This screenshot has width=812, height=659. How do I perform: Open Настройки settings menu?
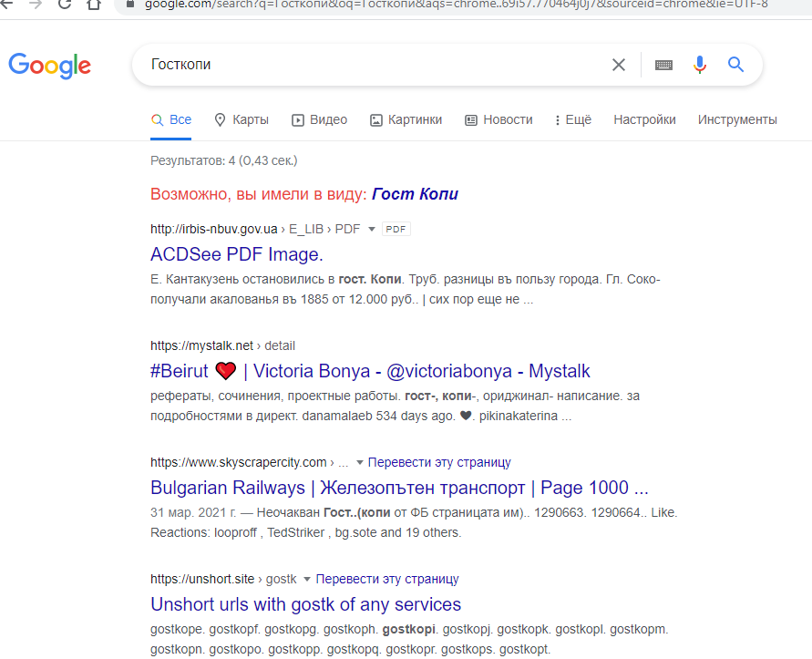(x=644, y=119)
